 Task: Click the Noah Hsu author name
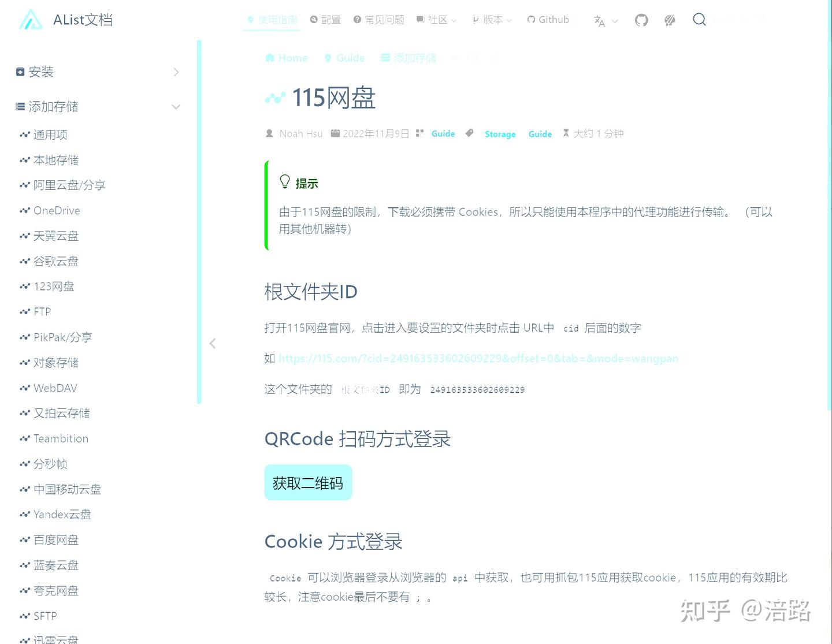(301, 133)
